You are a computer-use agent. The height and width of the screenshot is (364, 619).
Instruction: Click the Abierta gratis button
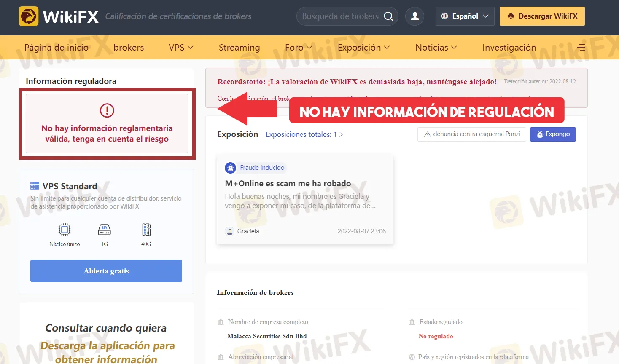pos(106,271)
